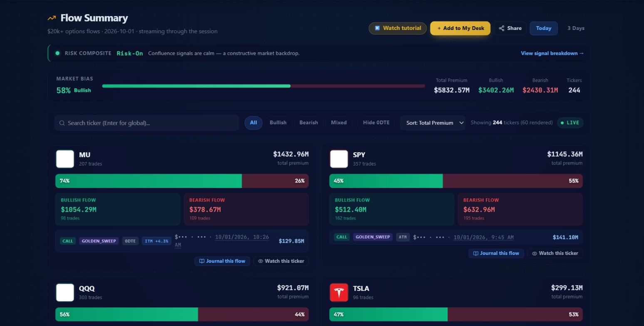644x326 pixels.
Task: Switch to the 3 Days range
Action: 576,28
